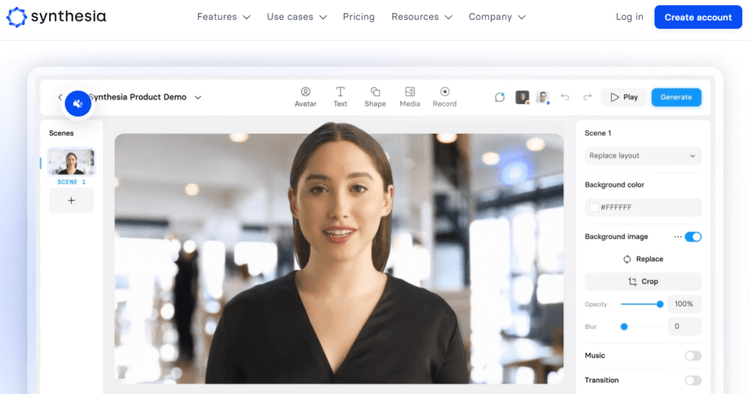
Task: Edit the 100% opacity value field
Action: [x=684, y=304]
